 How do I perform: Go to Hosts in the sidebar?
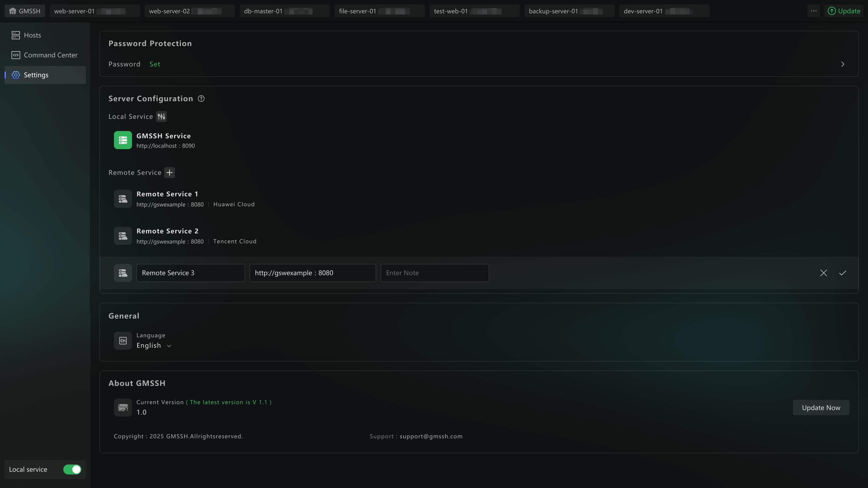point(32,35)
